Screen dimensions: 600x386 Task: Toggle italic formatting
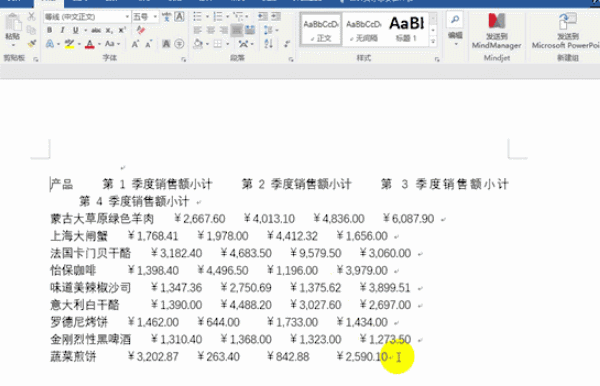[x=62, y=30]
